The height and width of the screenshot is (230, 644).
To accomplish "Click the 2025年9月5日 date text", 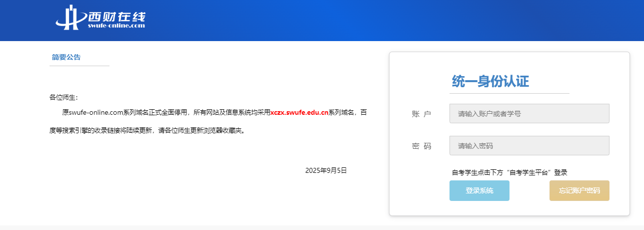I will click(x=325, y=170).
